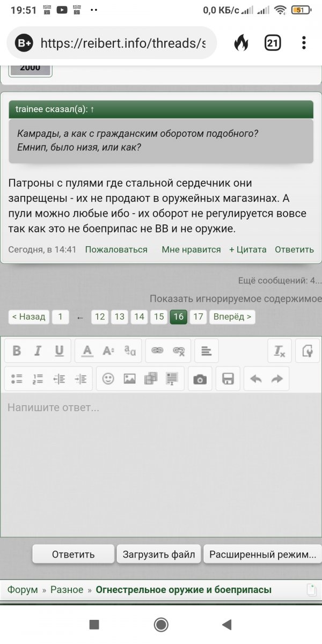Clear formatting with Tx icon
The height and width of the screenshot is (644, 322).
[280, 351]
